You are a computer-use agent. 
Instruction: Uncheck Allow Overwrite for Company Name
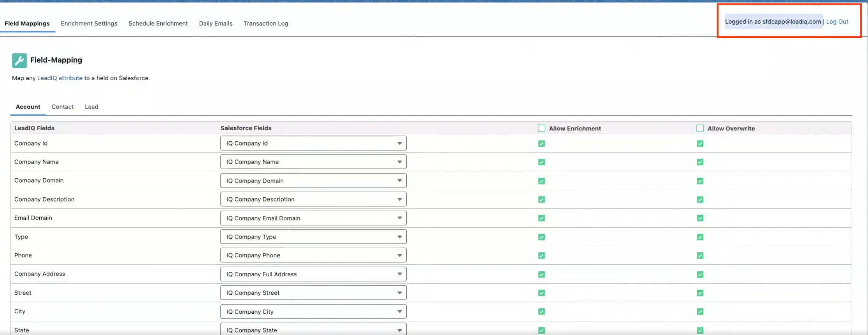[700, 162]
